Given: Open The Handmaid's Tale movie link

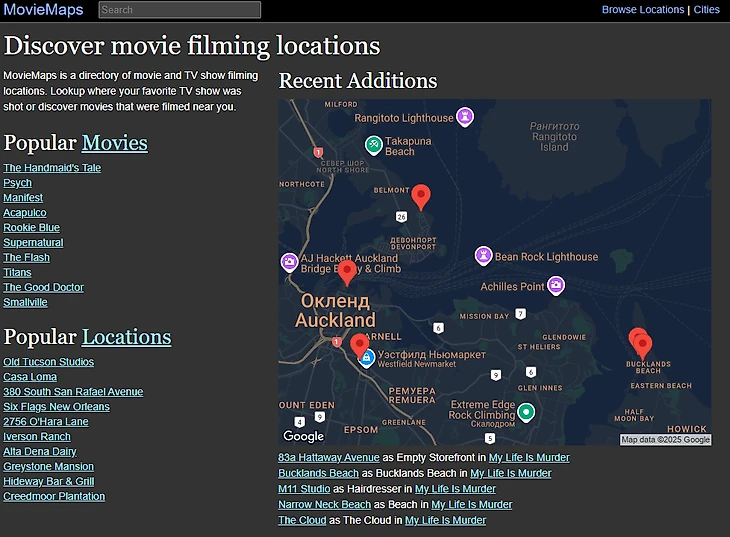Looking at the screenshot, I should pyautogui.click(x=52, y=168).
